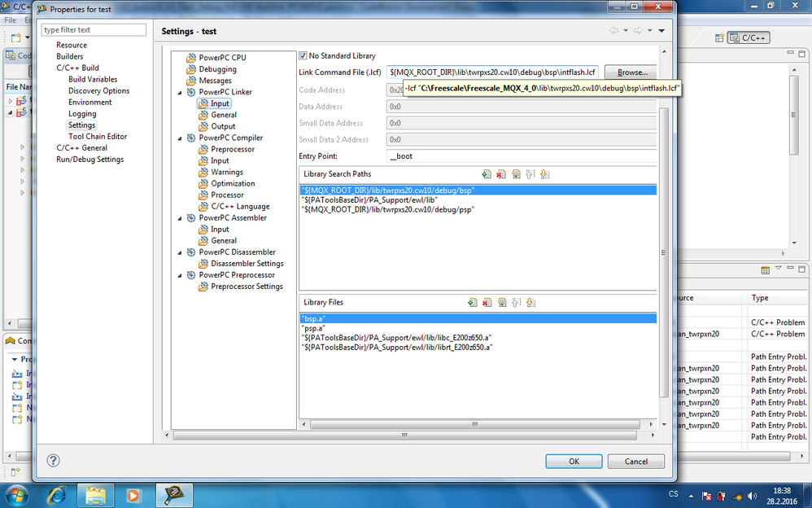Select Disassembler Settings item

click(247, 263)
